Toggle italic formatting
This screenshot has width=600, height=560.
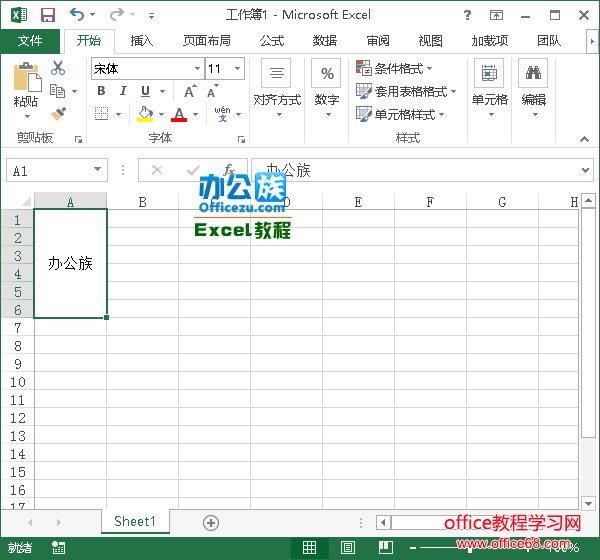[x=123, y=91]
